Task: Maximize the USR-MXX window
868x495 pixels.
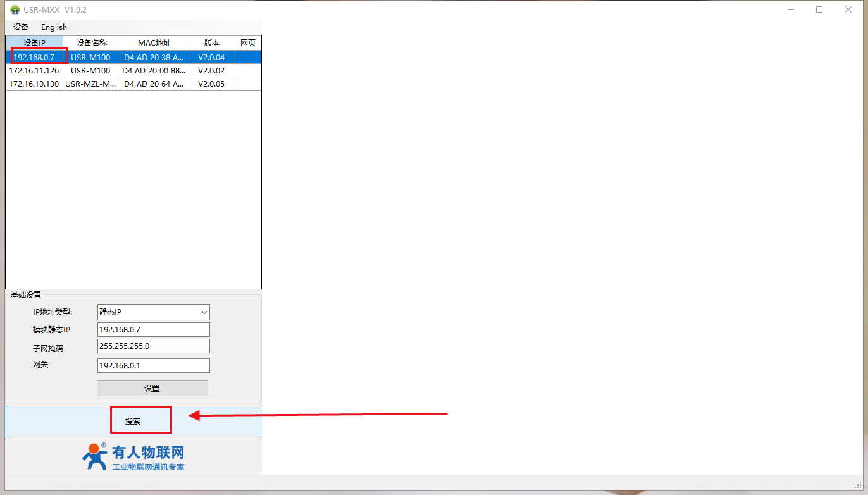Action: [x=819, y=9]
